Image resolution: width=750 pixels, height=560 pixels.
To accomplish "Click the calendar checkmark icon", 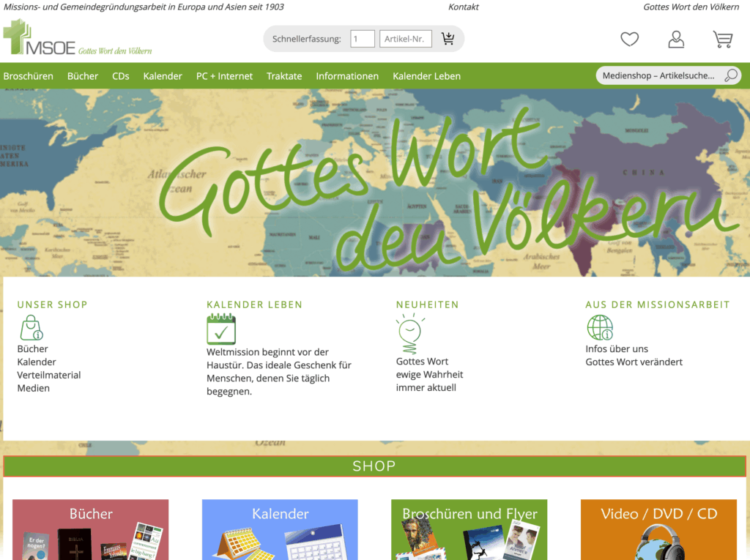I will (221, 329).
